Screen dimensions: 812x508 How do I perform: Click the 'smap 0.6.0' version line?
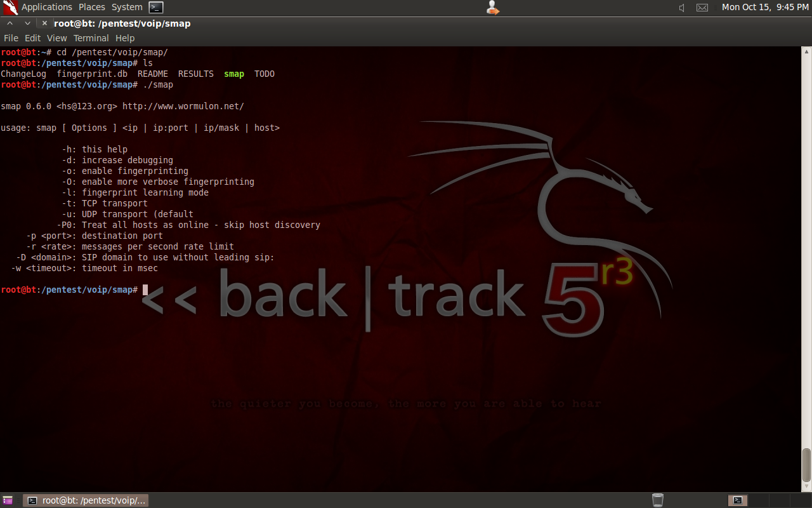[x=122, y=106]
